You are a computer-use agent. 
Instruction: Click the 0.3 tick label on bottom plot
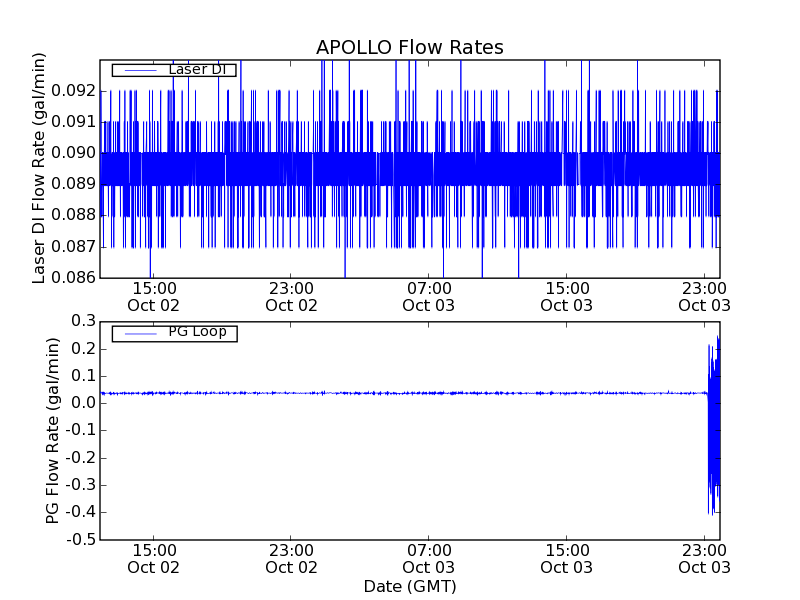(x=82, y=320)
